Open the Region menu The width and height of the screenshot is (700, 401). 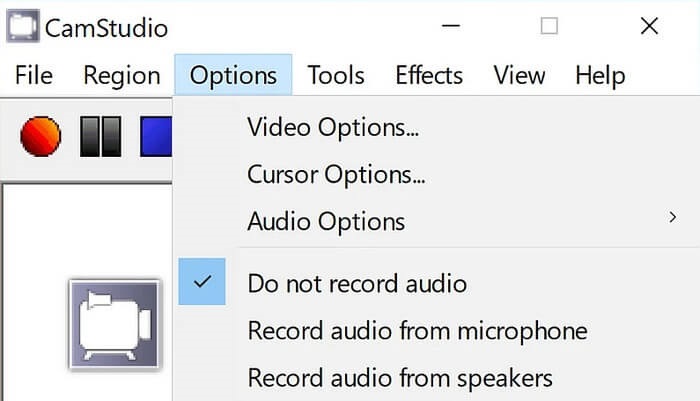(121, 75)
